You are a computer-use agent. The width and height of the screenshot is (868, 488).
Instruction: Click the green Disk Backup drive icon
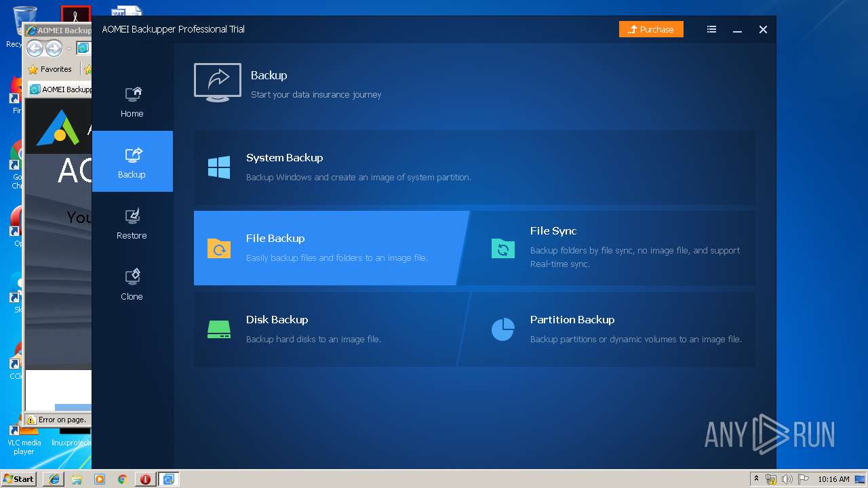coord(219,329)
